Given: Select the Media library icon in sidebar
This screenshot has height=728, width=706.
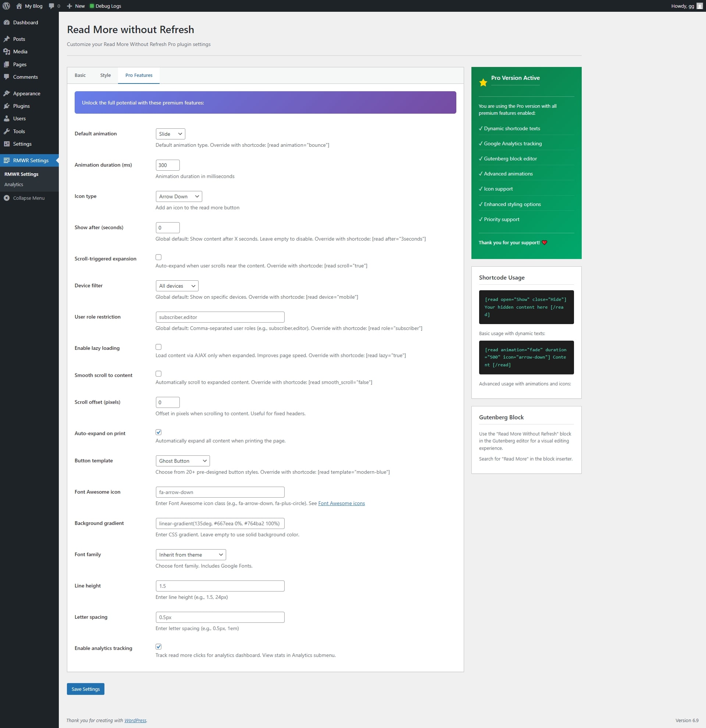Looking at the screenshot, I should [x=7, y=52].
